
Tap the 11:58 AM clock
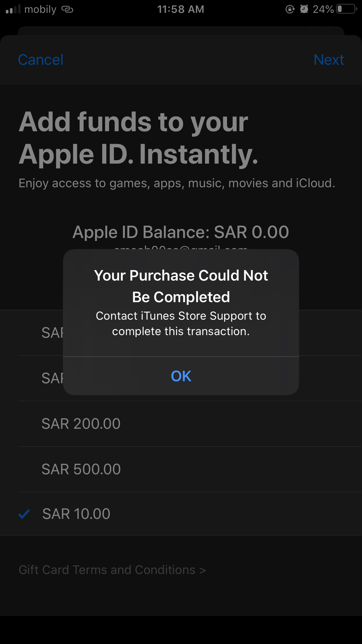(181, 9)
